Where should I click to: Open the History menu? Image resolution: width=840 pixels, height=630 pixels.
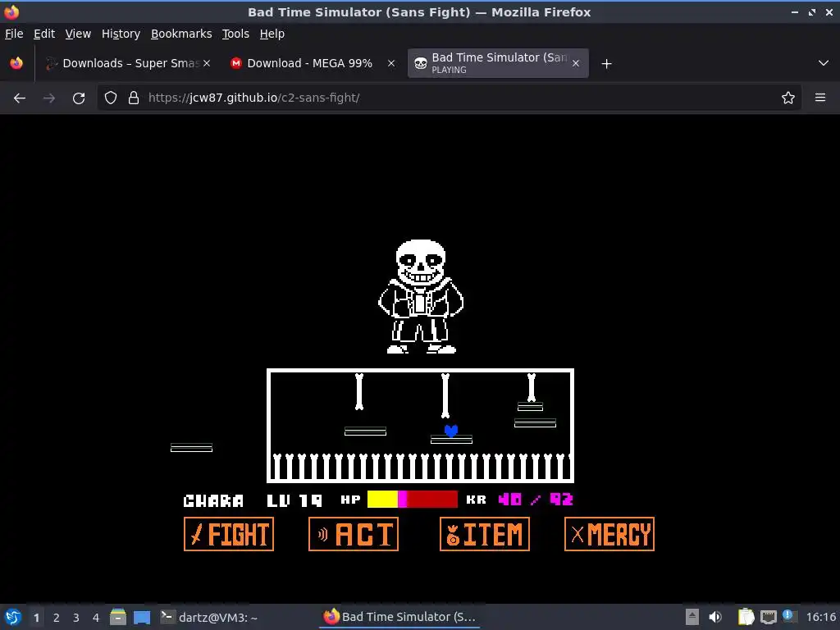point(121,34)
